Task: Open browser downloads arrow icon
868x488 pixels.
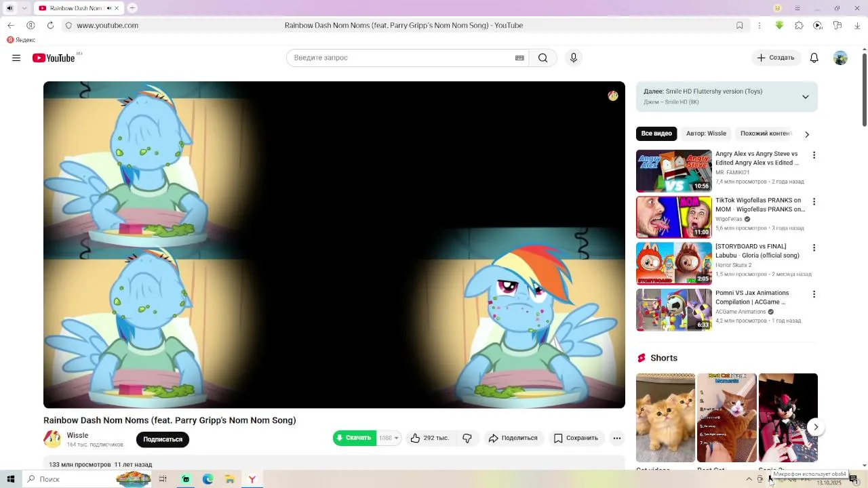Action: tap(857, 25)
